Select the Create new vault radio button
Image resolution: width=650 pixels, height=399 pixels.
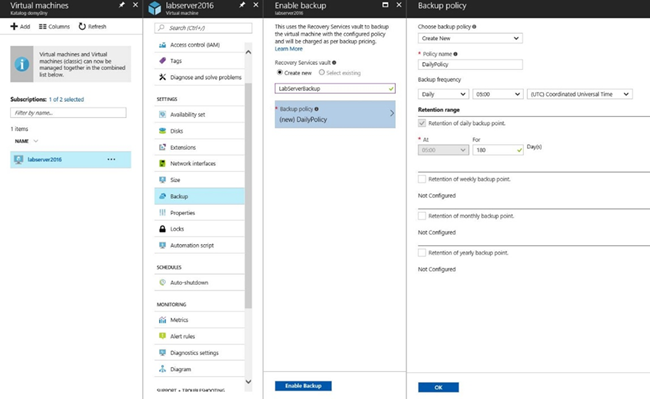click(x=280, y=73)
